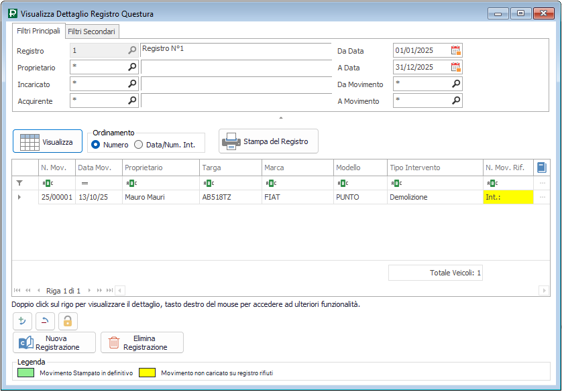This screenshot has height=392, width=562.
Task: Switch to Filtri Secondari tab
Action: 92,31
